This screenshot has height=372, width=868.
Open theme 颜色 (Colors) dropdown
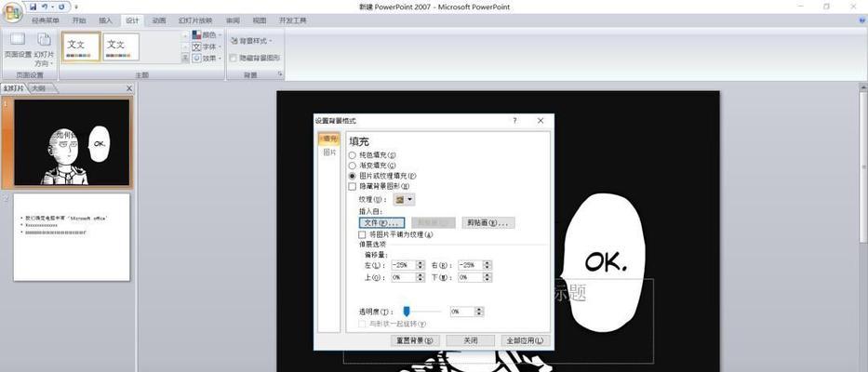click(x=207, y=35)
